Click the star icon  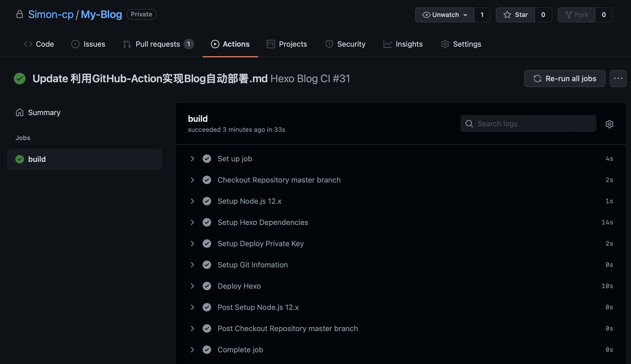[507, 15]
